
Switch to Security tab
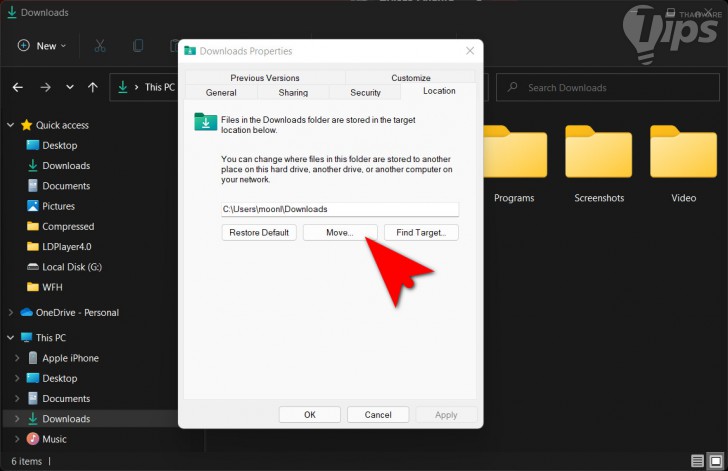365,92
